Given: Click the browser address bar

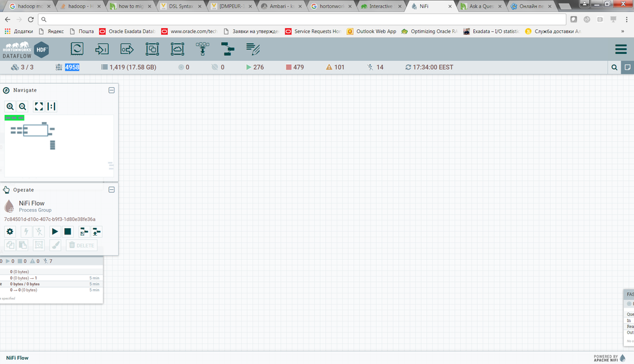Looking at the screenshot, I should coord(303,20).
